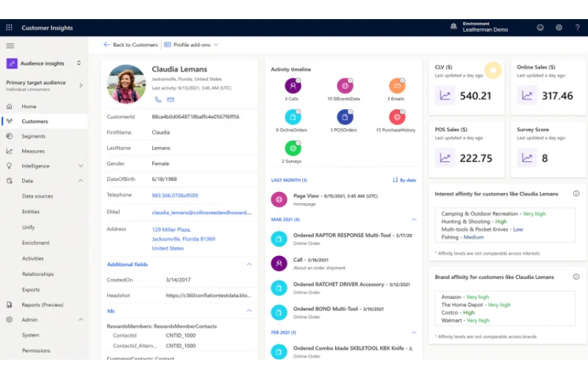Click the Environment icon in header
The width and height of the screenshot is (588, 379).
coord(453,26)
